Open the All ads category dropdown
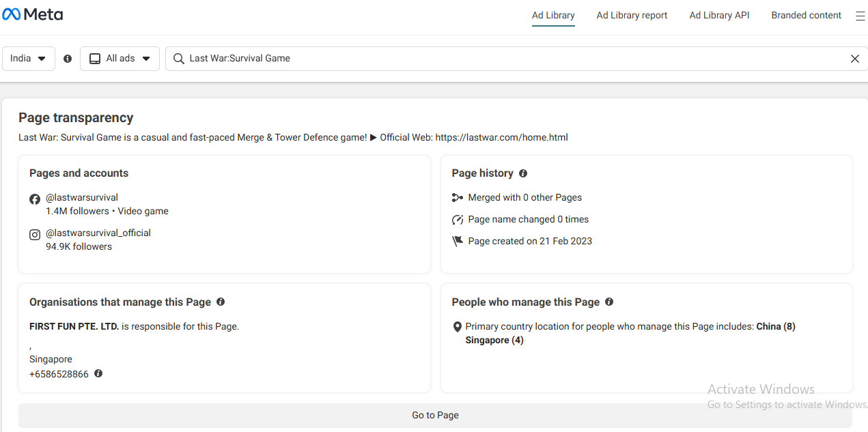868x432 pixels. pyautogui.click(x=120, y=59)
